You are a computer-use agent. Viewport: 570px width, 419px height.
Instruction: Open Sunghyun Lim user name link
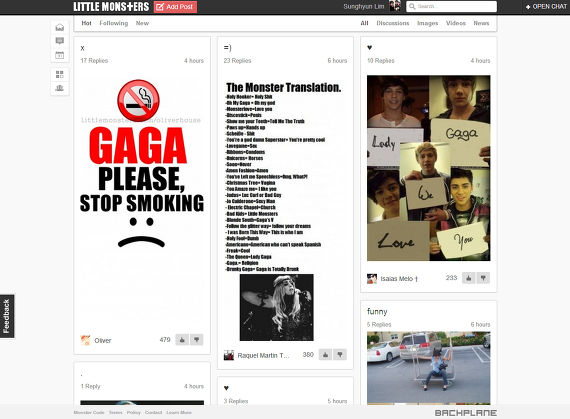point(364,7)
